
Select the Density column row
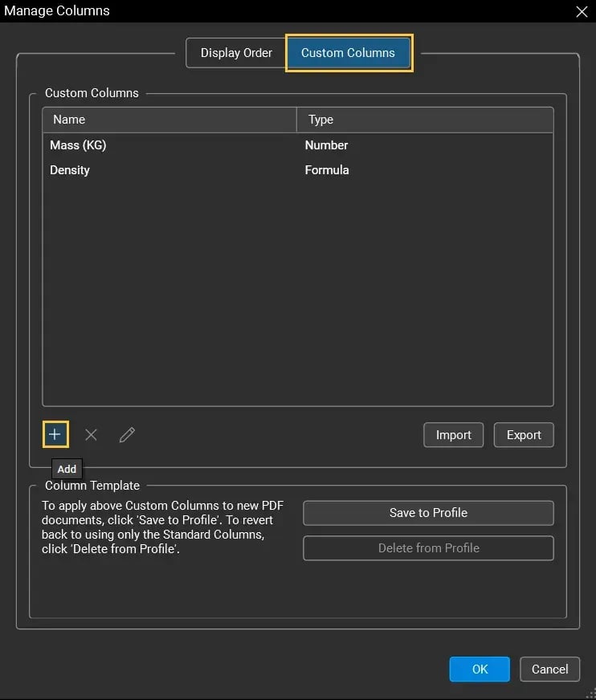(297, 170)
